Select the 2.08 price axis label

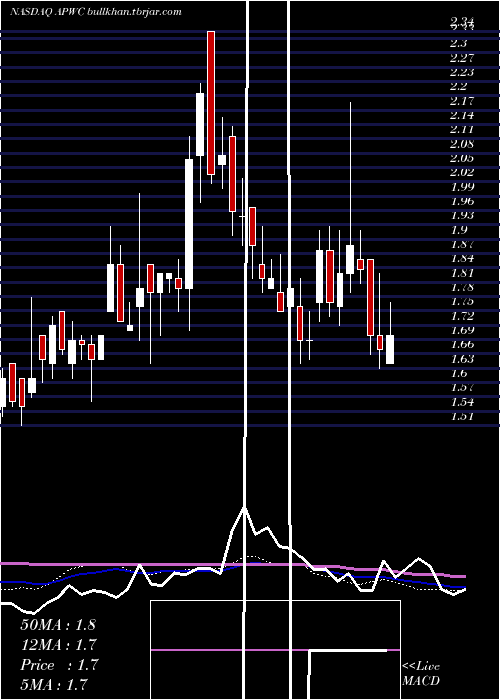click(x=462, y=144)
